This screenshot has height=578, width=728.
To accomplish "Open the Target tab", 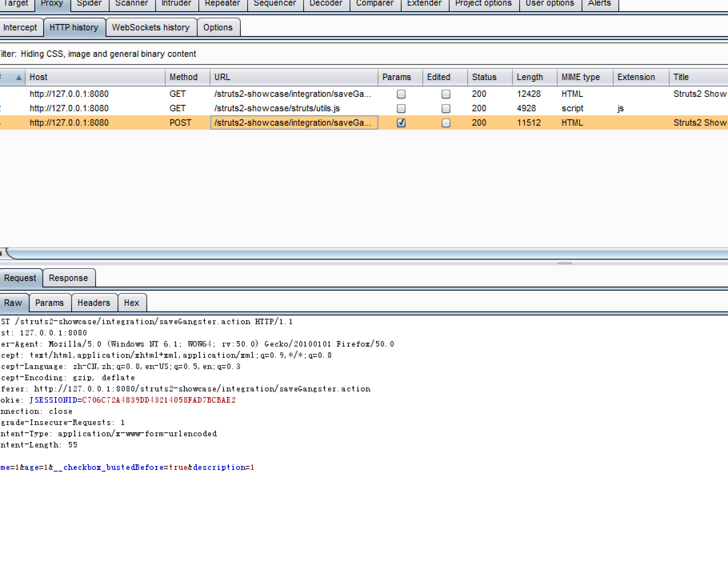I will [16, 4].
